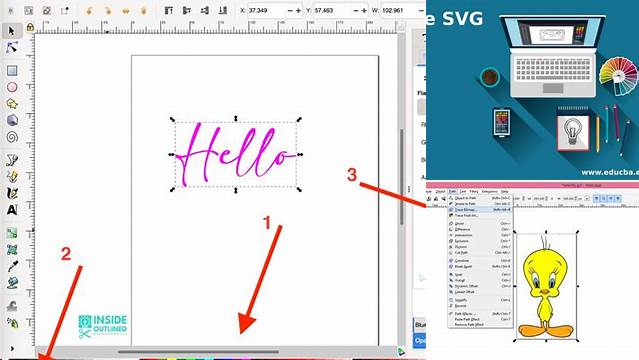639x360 pixels.
Task: Increase the X coordinate with plus
Action: [x=298, y=11]
